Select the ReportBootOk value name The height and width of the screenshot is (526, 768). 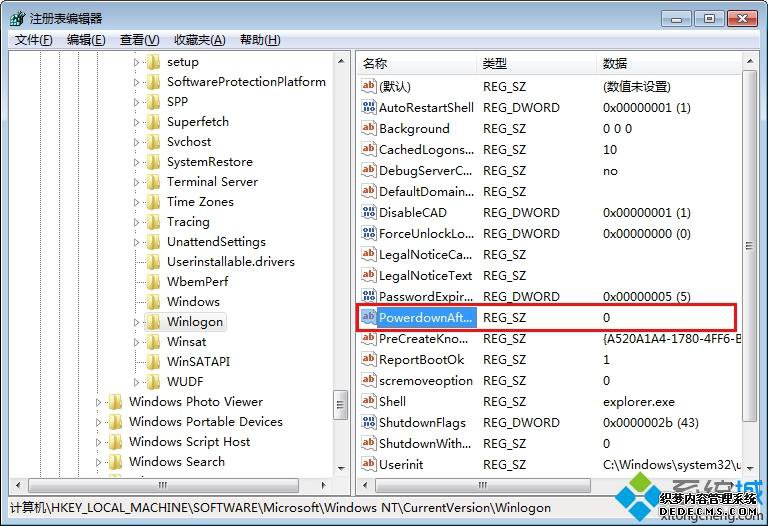pos(421,359)
